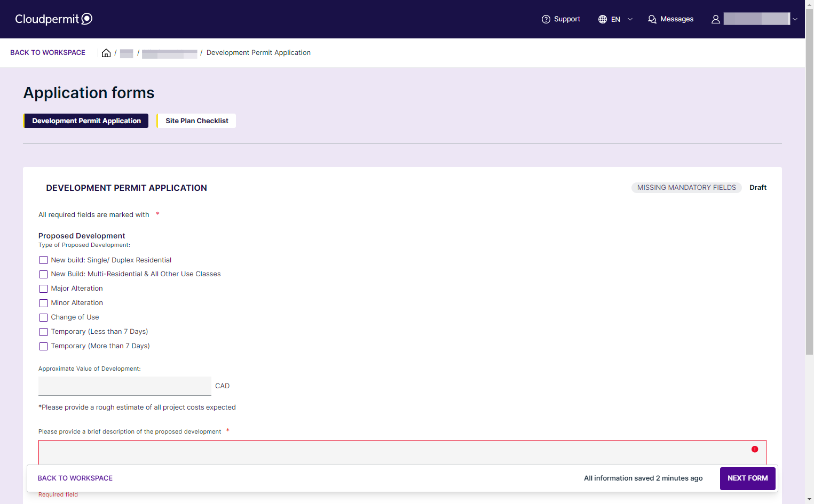Enable Temporary (Less than 7 Days)
Viewport: 814px width, 504px height.
click(44, 332)
